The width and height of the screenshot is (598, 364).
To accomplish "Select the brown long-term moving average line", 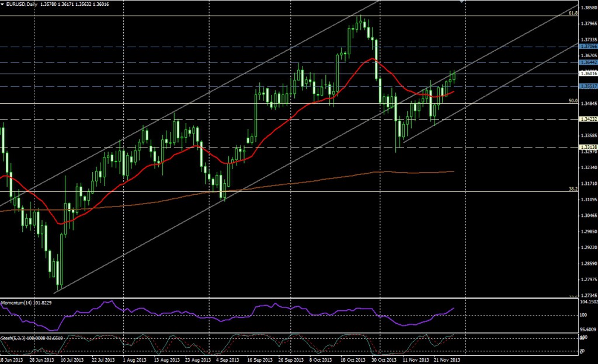I will [x=292, y=183].
